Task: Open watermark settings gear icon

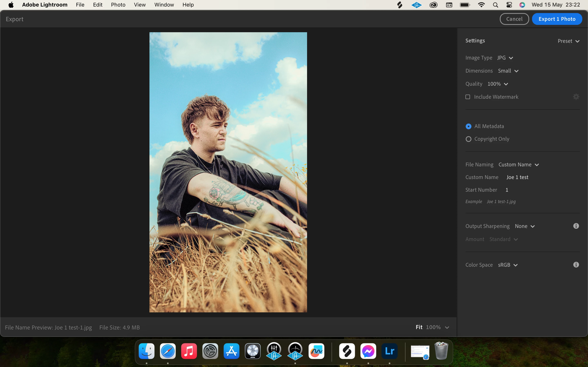Action: point(576,97)
